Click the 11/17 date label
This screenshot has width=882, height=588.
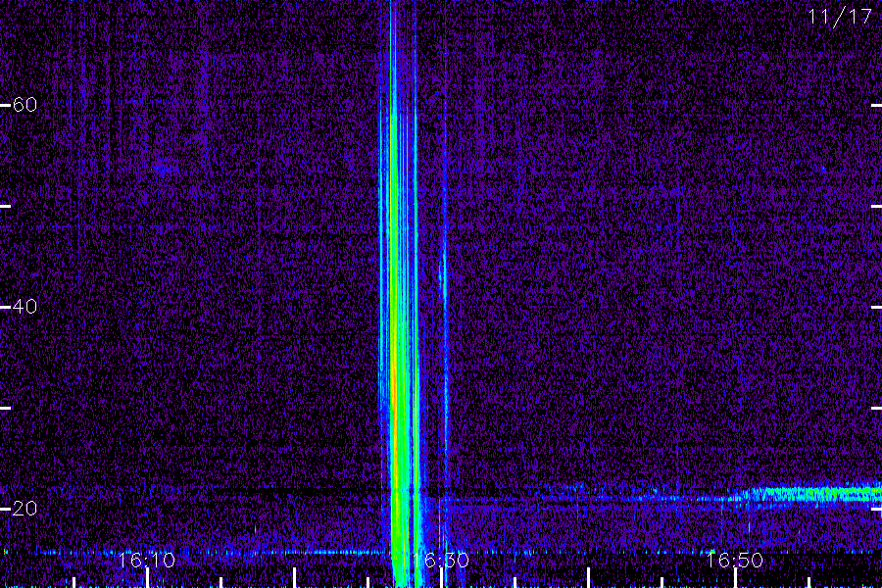pyautogui.click(x=840, y=17)
